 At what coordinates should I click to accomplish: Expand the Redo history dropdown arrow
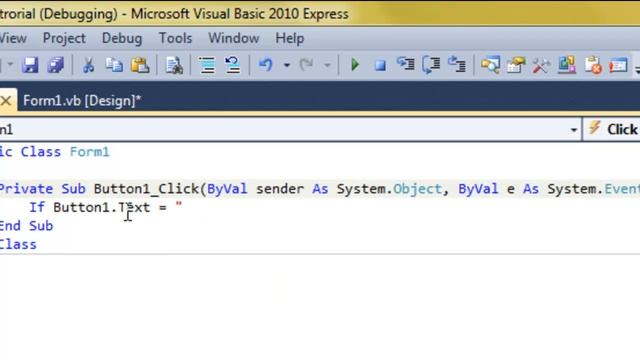pos(327,65)
